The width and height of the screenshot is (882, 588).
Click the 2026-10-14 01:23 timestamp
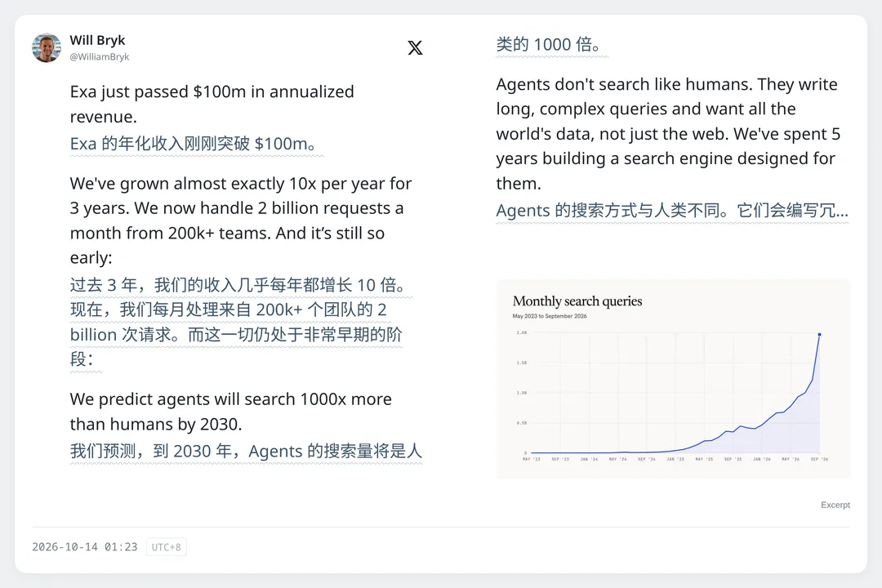pos(85,547)
